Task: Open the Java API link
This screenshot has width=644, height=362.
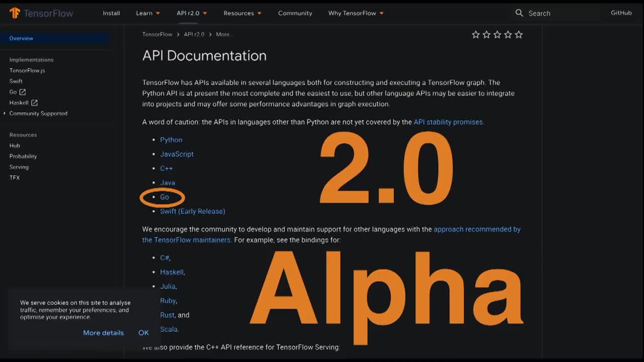Action: pos(168,183)
